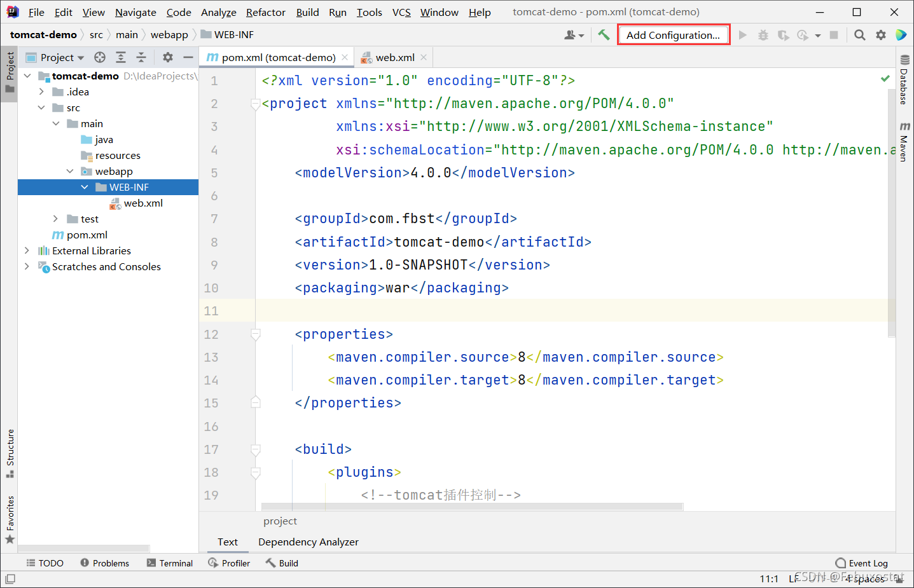Select the java folder in tree
Viewport: 914px width, 588px height.
point(104,139)
